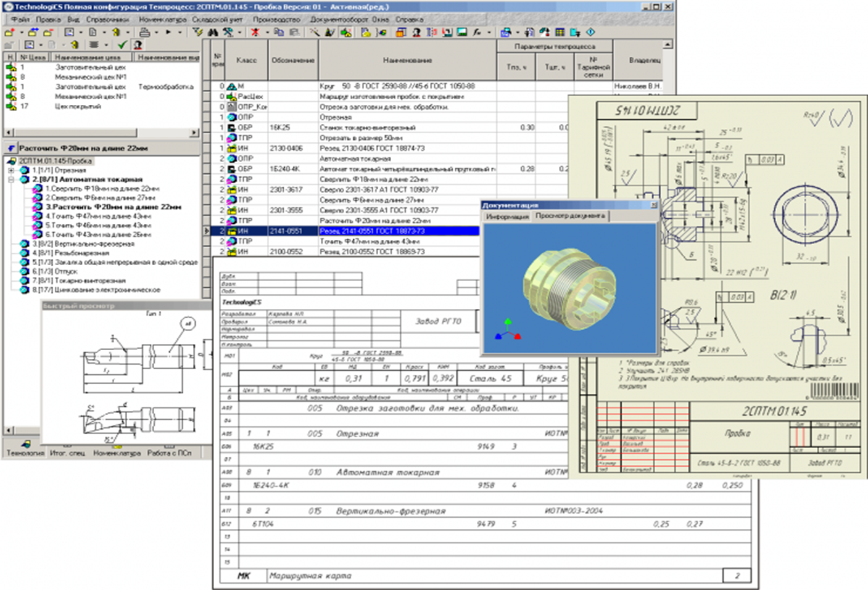Image resolution: width=868 pixels, height=590 pixels.
Task: Click the open folder with blue arrows icon
Action: pos(33,32)
